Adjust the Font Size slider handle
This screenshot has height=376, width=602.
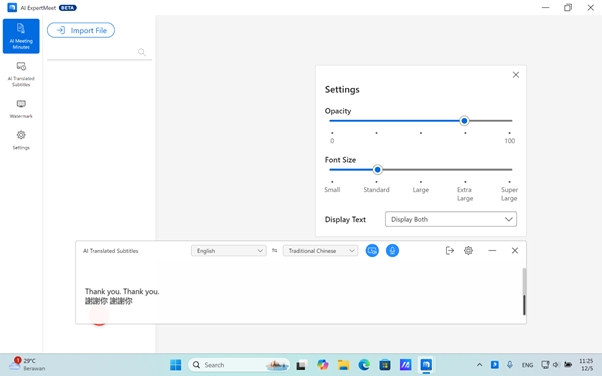377,170
